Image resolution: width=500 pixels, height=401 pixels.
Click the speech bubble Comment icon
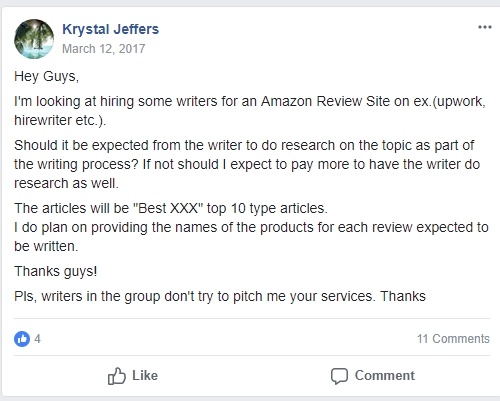click(339, 376)
